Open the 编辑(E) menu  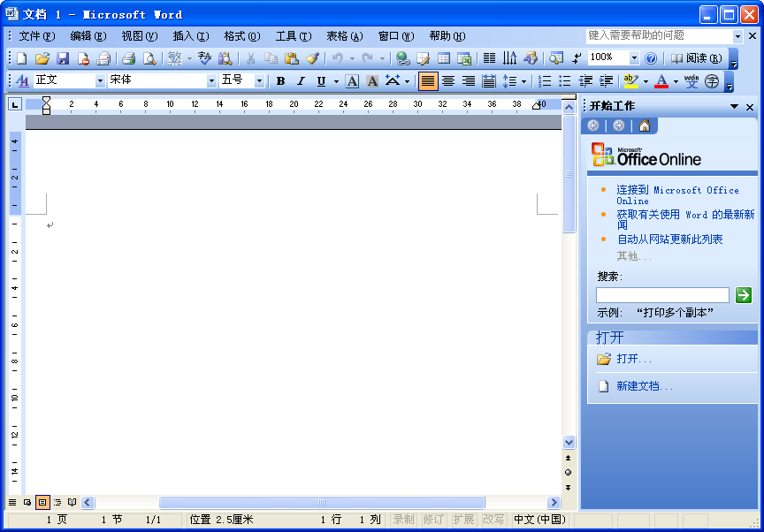88,36
